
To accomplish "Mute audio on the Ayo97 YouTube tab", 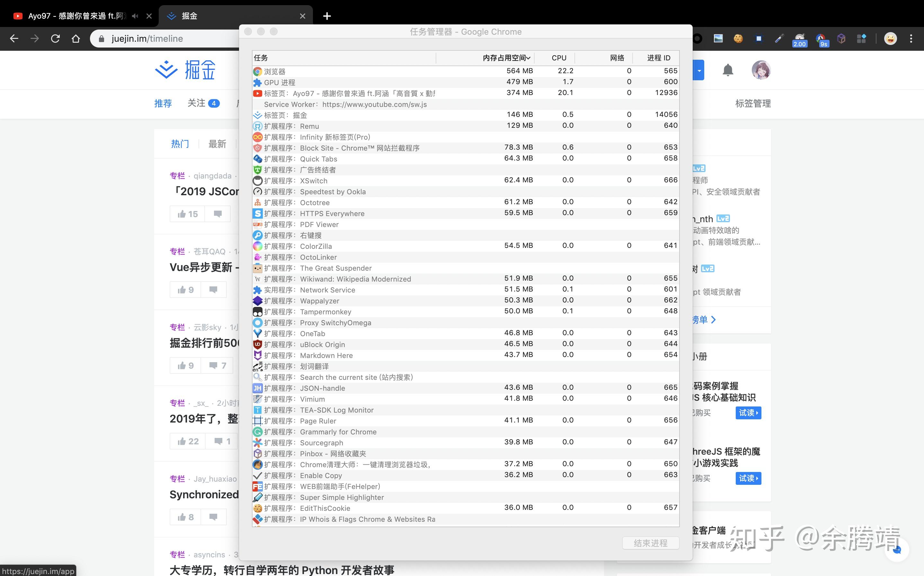I will (x=135, y=16).
